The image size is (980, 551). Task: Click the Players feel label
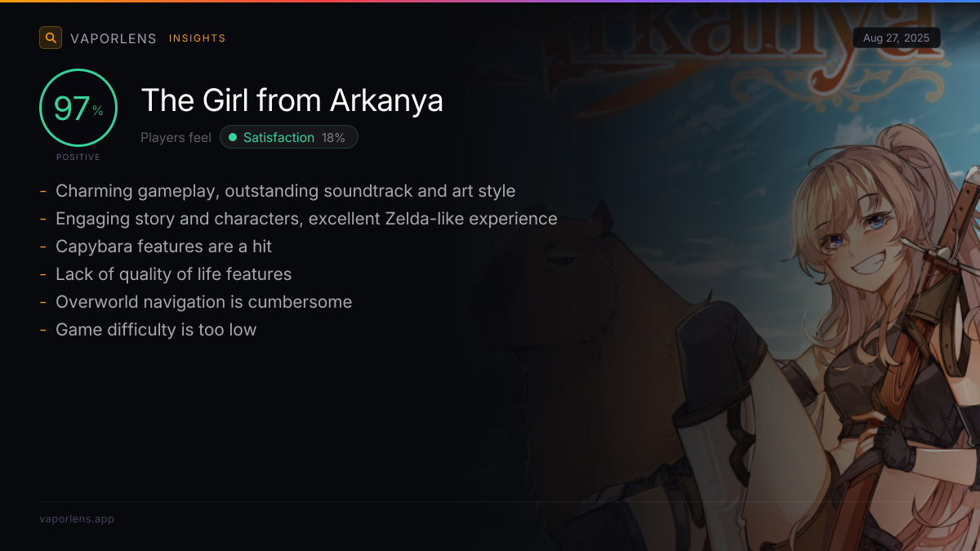click(176, 138)
